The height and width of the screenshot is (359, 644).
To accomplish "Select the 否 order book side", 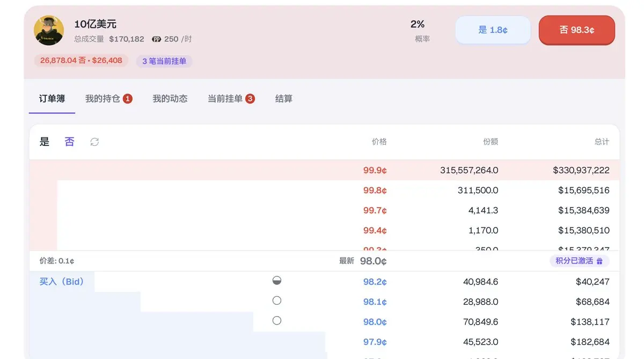I will click(70, 142).
